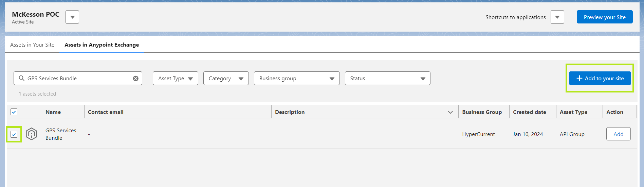Screen dimensions: 644x187
Task: Open the Status filter dropdown
Action: [x=387, y=78]
